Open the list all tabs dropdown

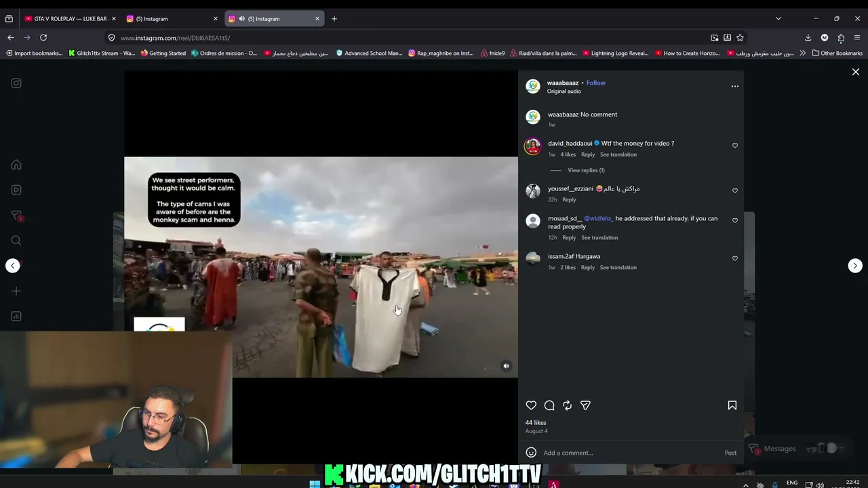778,19
